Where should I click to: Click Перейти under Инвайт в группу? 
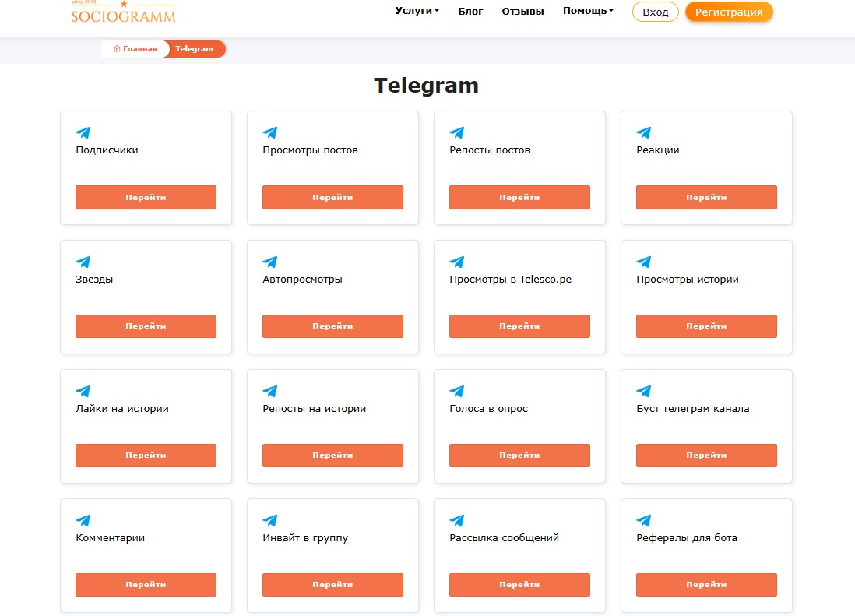(x=332, y=584)
